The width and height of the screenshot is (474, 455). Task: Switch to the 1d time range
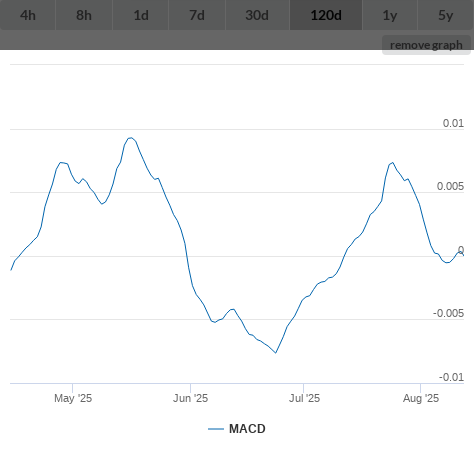(x=141, y=15)
